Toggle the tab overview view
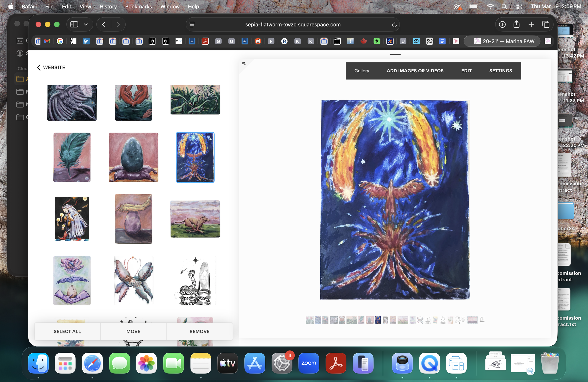 546,24
